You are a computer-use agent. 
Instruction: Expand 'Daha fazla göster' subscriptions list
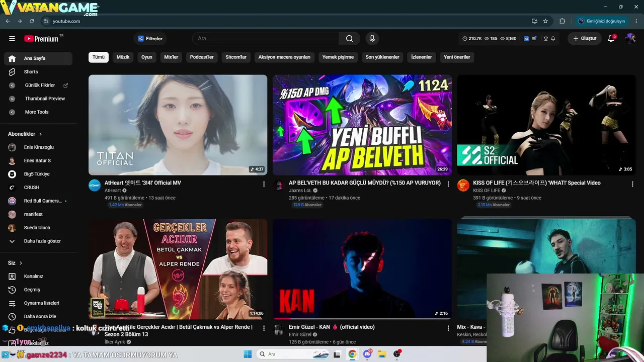coord(38,241)
